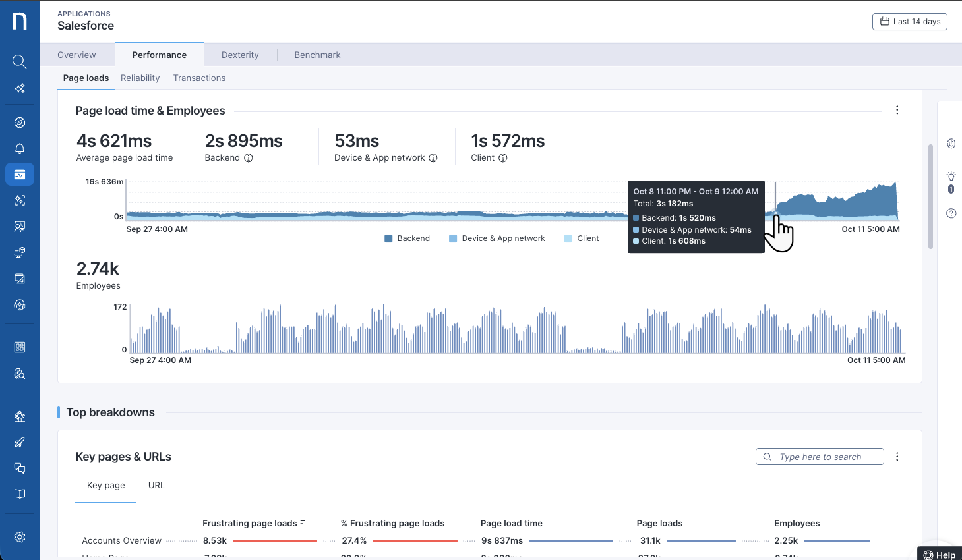Click the Help button in the corner
The image size is (962, 560).
[940, 555]
